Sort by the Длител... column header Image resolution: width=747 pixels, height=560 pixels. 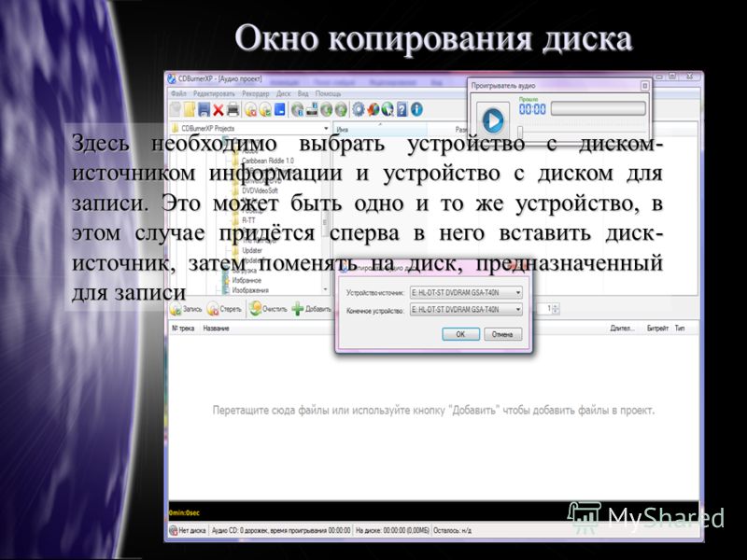pos(622,329)
